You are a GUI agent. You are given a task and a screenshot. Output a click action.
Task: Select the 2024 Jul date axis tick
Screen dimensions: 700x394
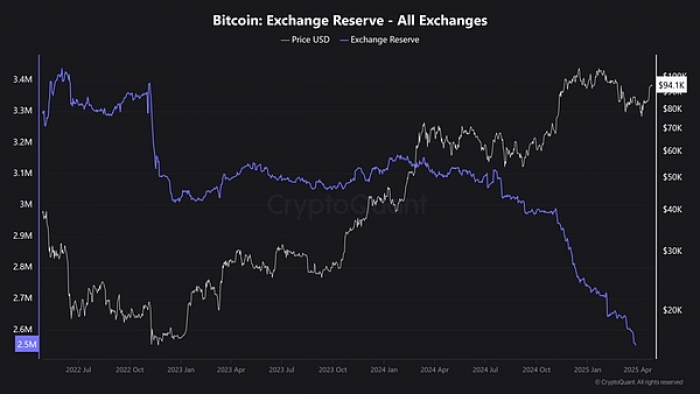coord(485,370)
